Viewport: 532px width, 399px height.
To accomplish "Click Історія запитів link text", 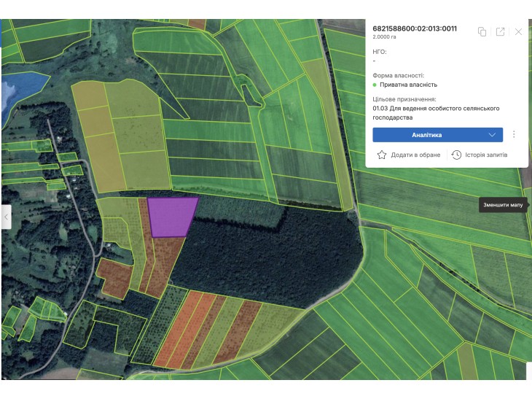I will coord(486,155).
